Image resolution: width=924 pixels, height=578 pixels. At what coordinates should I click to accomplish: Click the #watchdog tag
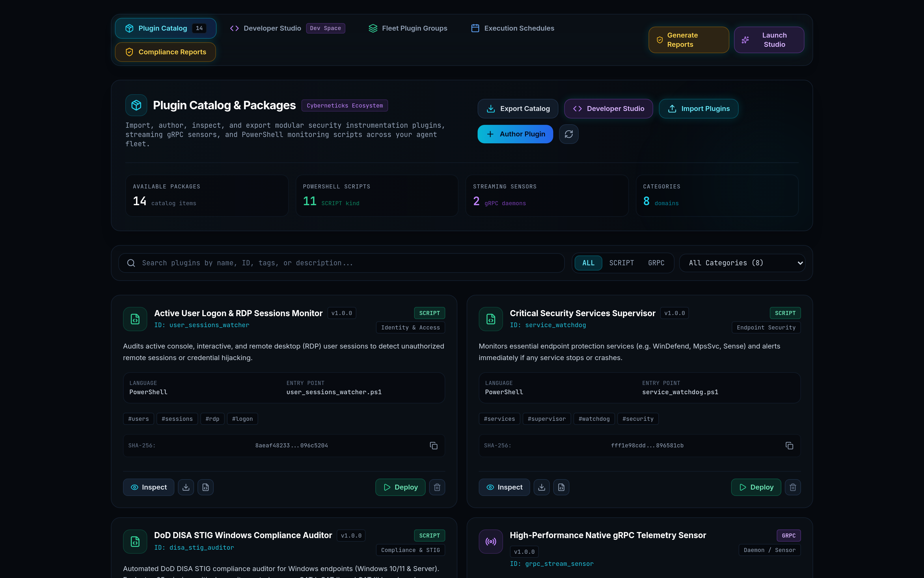(x=594, y=419)
